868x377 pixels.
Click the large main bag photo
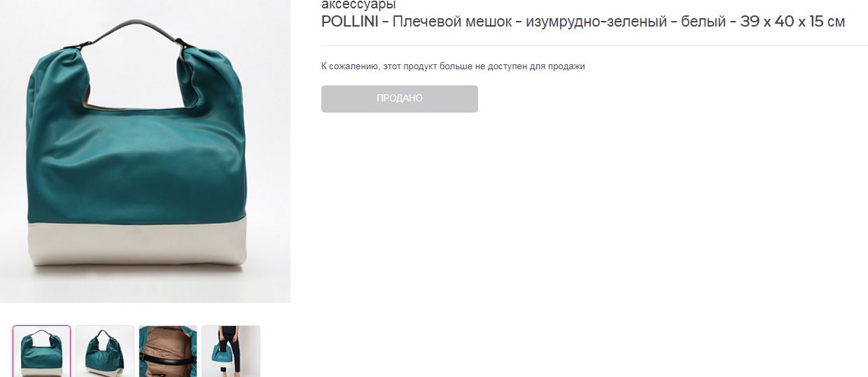[x=145, y=151]
